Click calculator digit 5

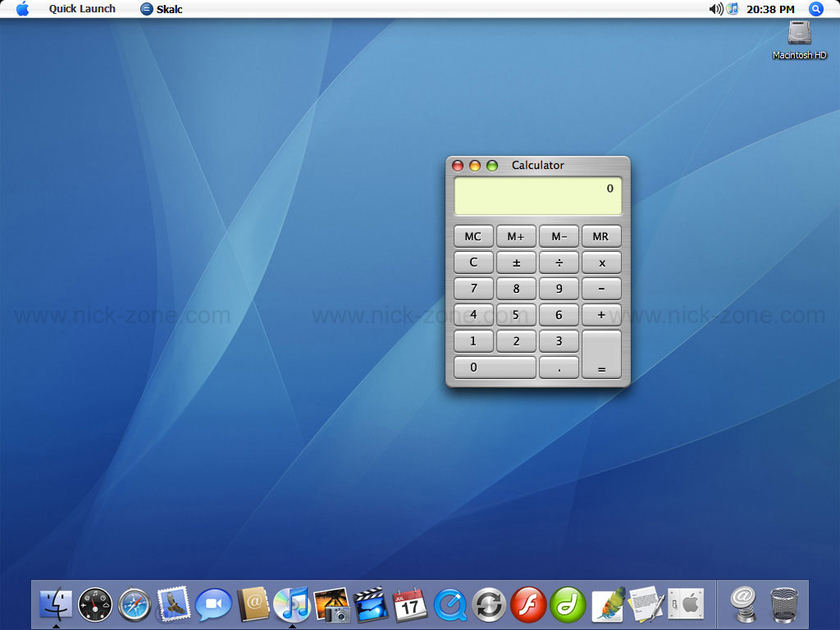tap(516, 315)
